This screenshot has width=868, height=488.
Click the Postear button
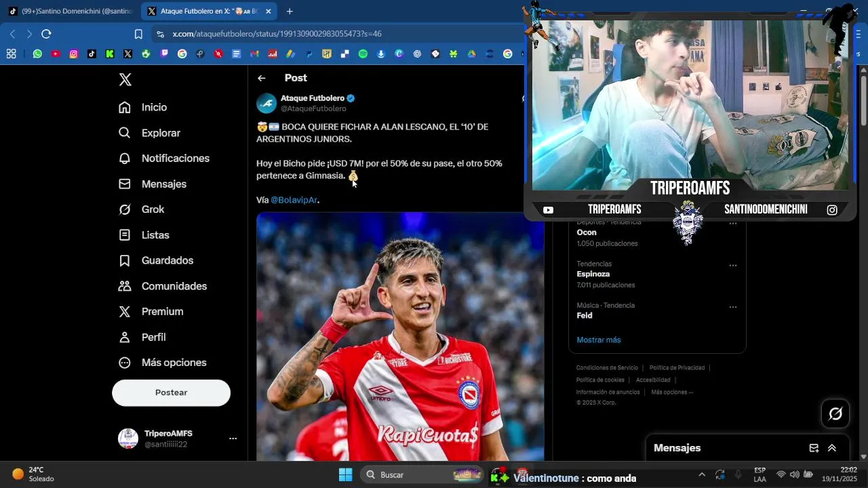pos(171,392)
